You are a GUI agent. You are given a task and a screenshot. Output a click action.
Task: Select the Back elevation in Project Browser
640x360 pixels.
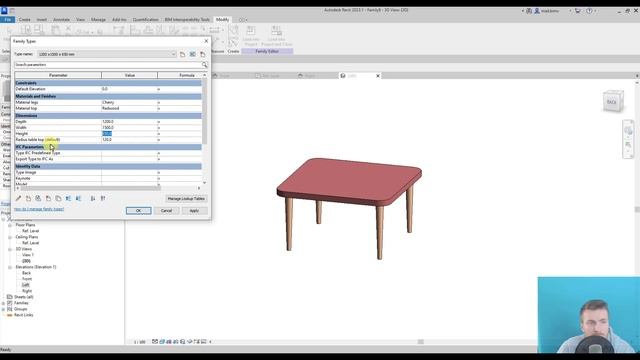27,273
